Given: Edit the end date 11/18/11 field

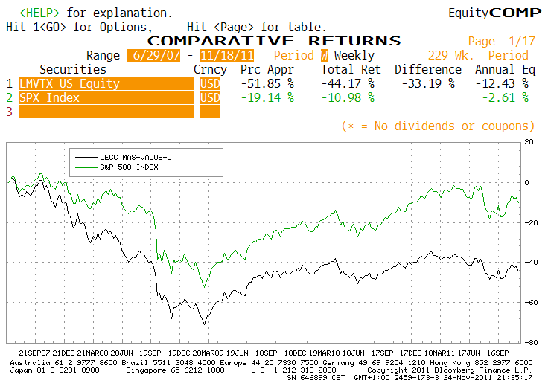Looking at the screenshot, I should (x=227, y=56).
